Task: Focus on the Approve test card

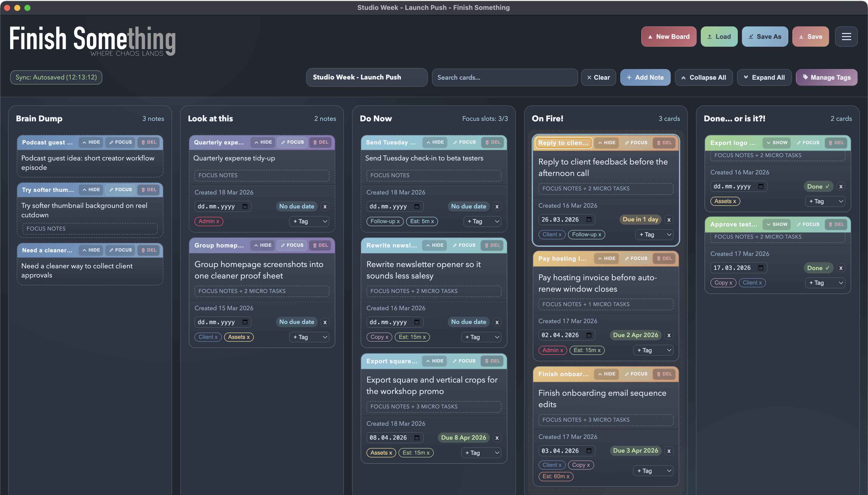Action: (x=808, y=224)
